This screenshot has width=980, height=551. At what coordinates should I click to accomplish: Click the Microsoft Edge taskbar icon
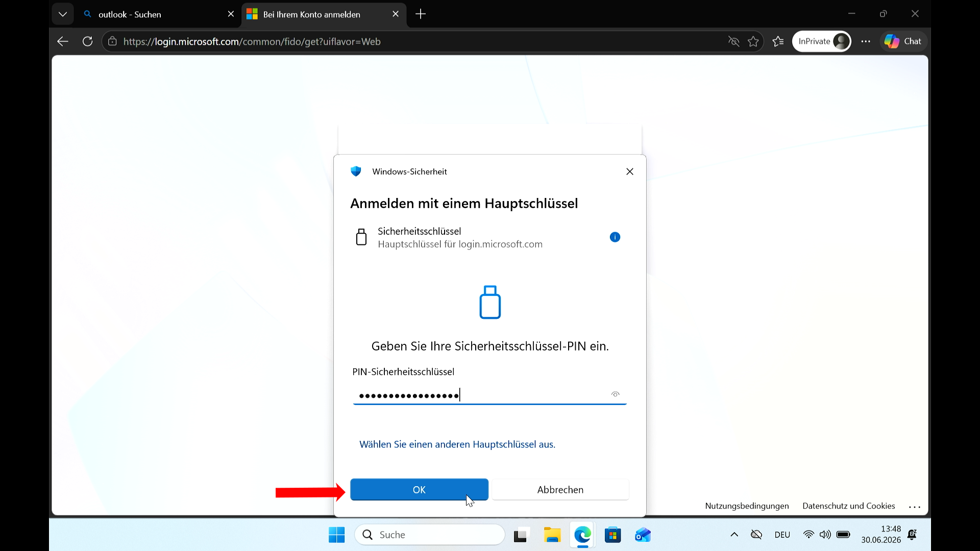tap(582, 535)
